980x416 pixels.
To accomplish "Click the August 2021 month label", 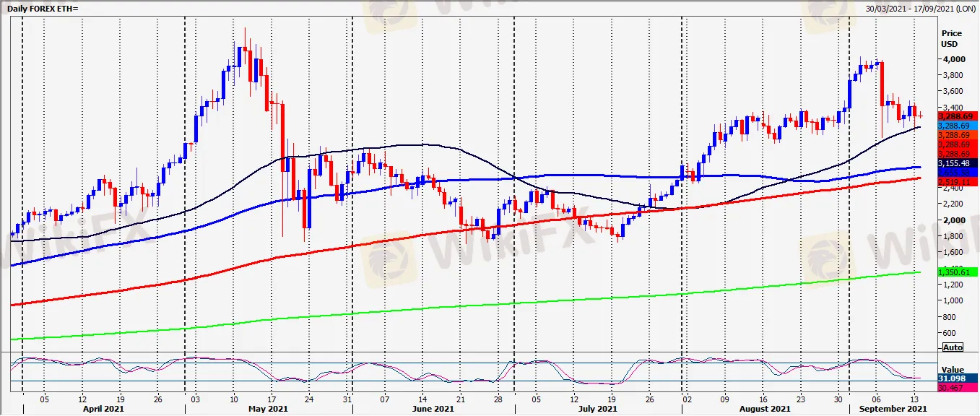I will pyautogui.click(x=766, y=409).
